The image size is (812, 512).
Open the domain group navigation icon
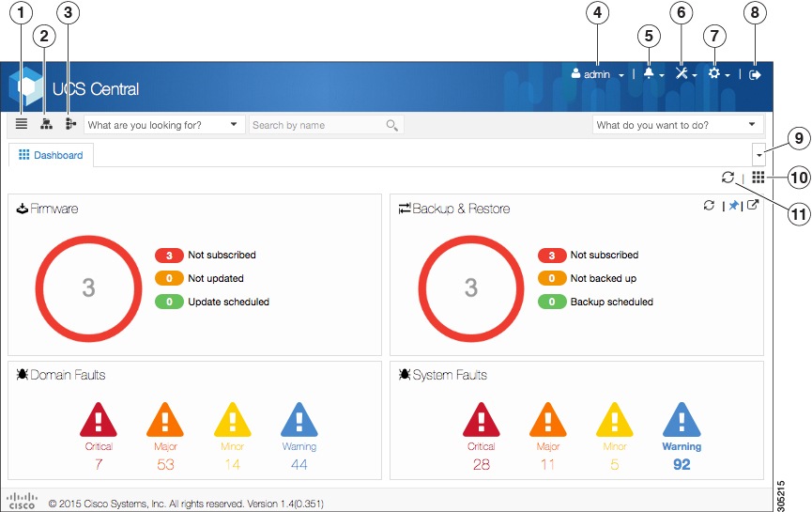pos(70,124)
